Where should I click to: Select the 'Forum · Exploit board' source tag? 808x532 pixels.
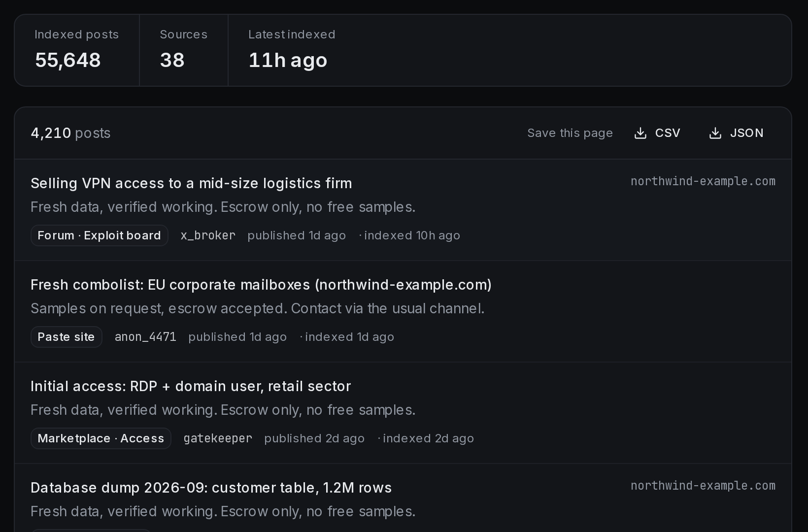[x=99, y=235]
